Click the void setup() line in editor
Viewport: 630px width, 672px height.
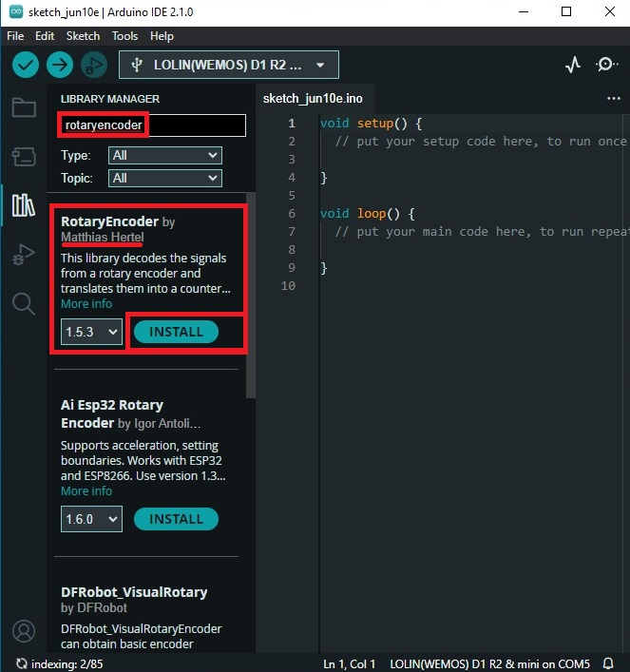pos(372,124)
